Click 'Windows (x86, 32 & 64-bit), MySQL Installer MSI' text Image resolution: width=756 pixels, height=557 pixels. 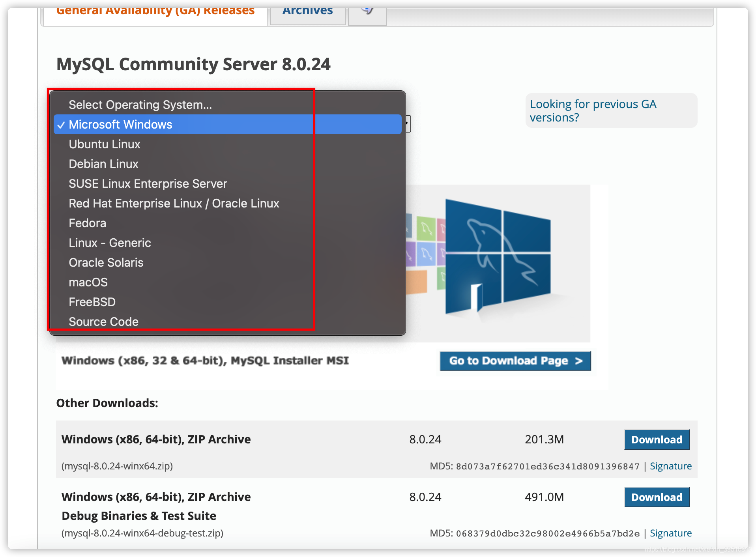(205, 361)
